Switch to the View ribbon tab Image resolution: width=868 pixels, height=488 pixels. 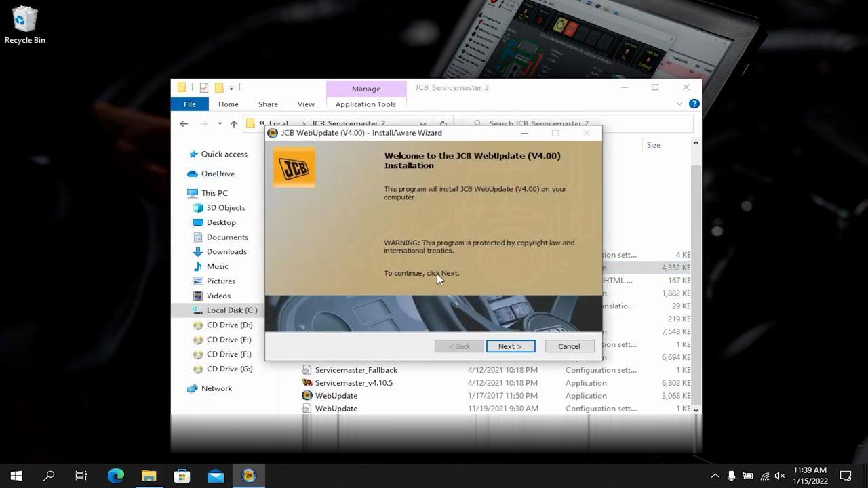point(306,104)
